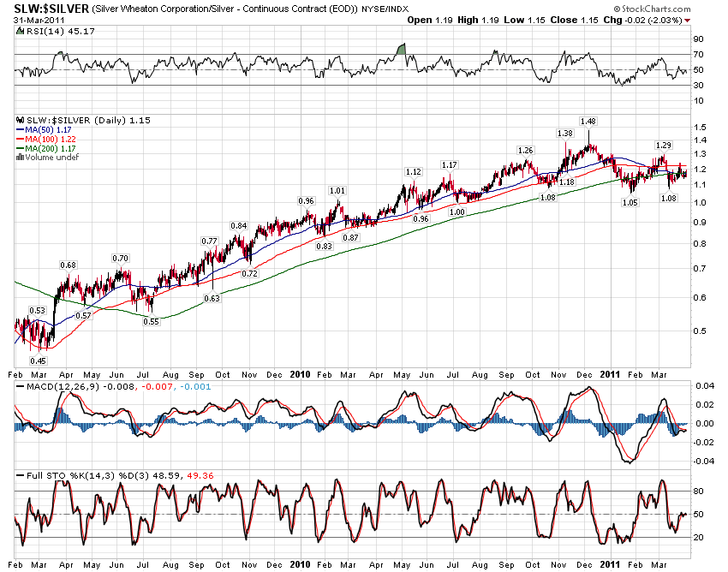728x572 pixels.
Task: Click the 1.18 price label
Action: point(567,182)
